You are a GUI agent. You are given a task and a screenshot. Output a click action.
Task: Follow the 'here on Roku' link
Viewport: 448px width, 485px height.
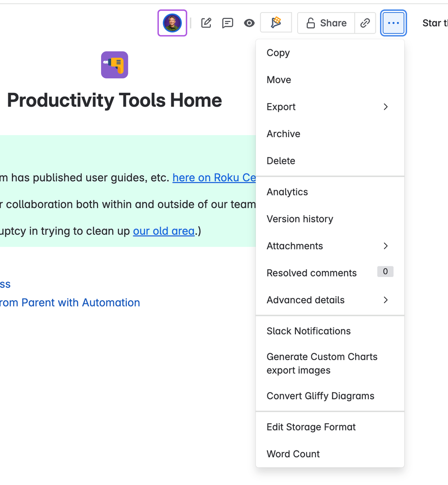pyautogui.click(x=214, y=177)
